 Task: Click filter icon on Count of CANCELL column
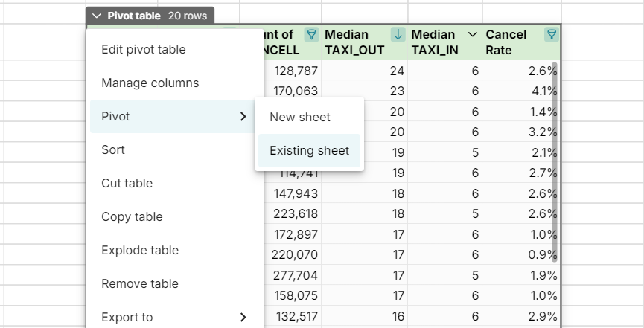coord(312,35)
